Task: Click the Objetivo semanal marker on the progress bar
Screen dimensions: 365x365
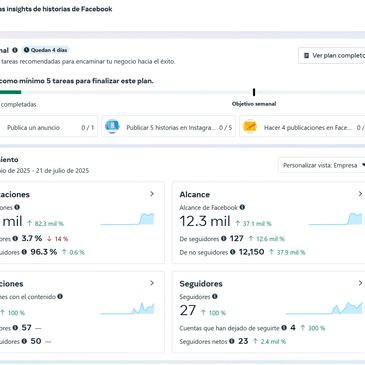Action: (x=254, y=92)
